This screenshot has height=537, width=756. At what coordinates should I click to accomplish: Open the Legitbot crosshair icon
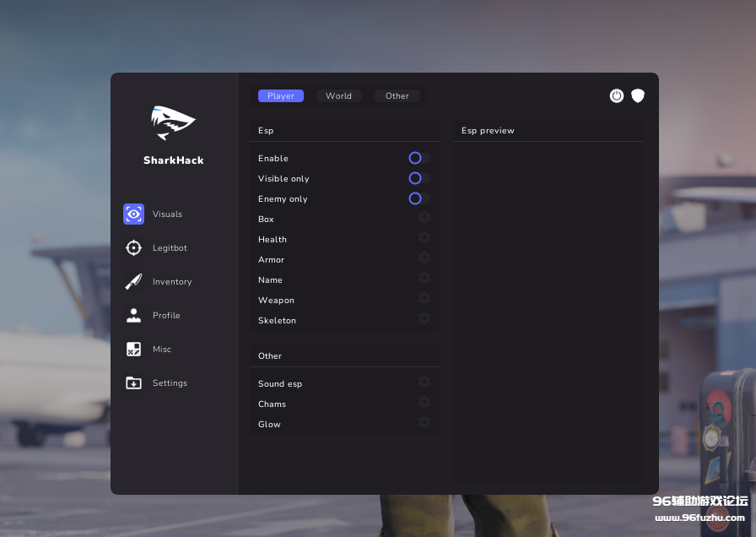click(x=133, y=247)
